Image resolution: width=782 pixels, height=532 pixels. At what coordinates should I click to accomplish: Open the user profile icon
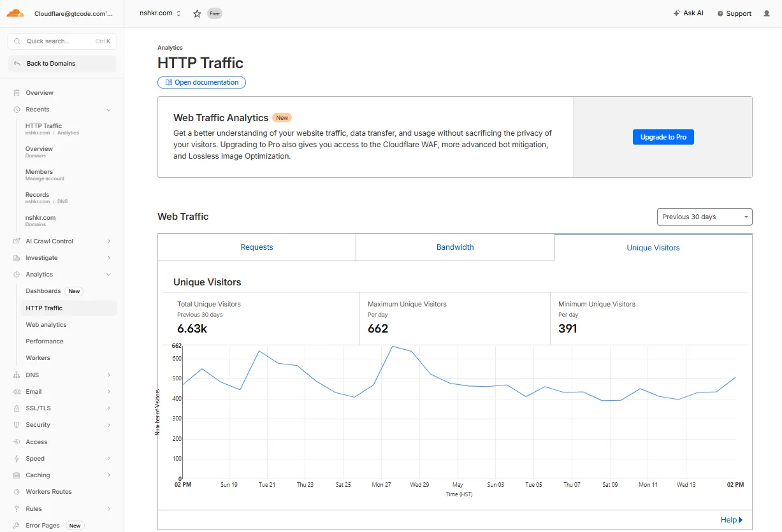click(x=767, y=13)
